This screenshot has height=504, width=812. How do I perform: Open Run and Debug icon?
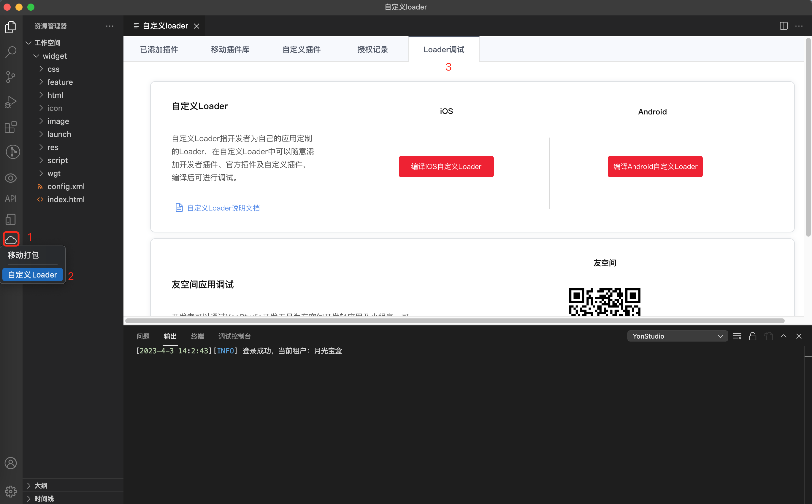click(11, 102)
